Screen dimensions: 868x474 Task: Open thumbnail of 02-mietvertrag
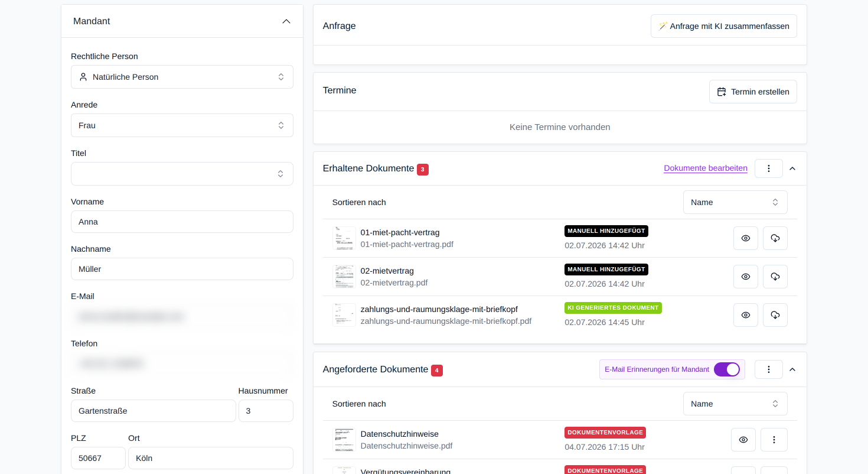[x=344, y=277]
